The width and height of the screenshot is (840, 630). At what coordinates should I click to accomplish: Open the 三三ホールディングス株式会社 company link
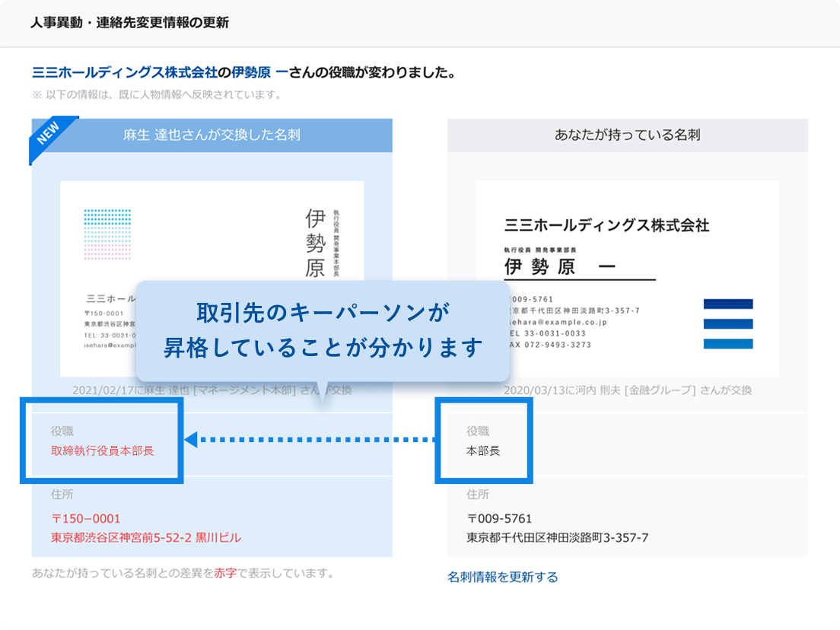tap(125, 72)
